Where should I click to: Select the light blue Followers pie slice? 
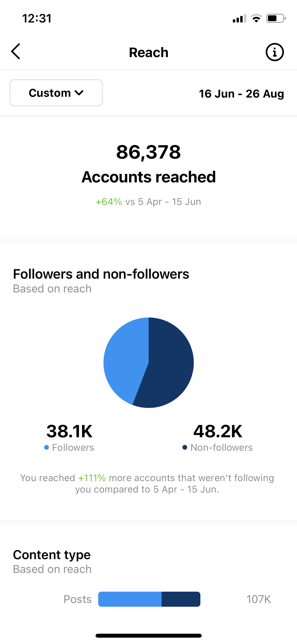tap(124, 360)
